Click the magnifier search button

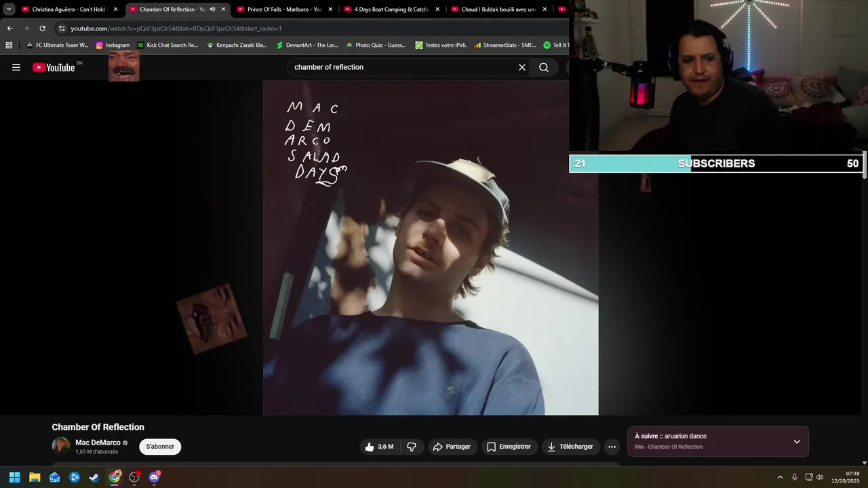[544, 67]
